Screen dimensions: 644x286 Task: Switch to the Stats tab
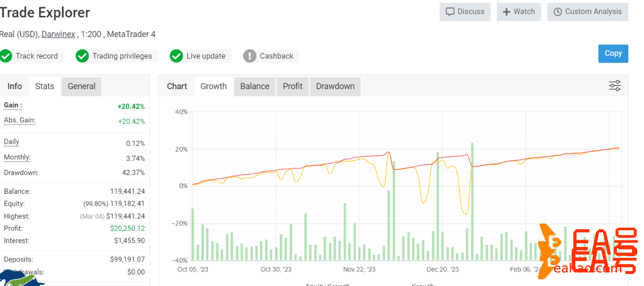click(x=45, y=86)
